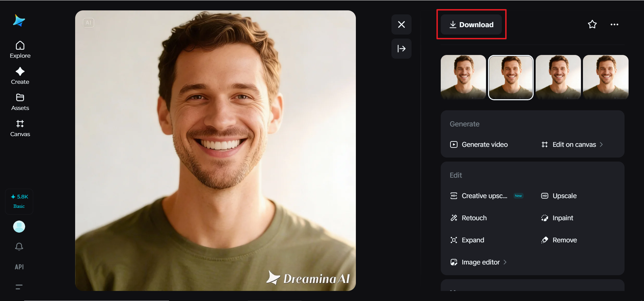The width and height of the screenshot is (644, 301).
Task: Select the third portrait thumbnail
Action: coord(558,77)
